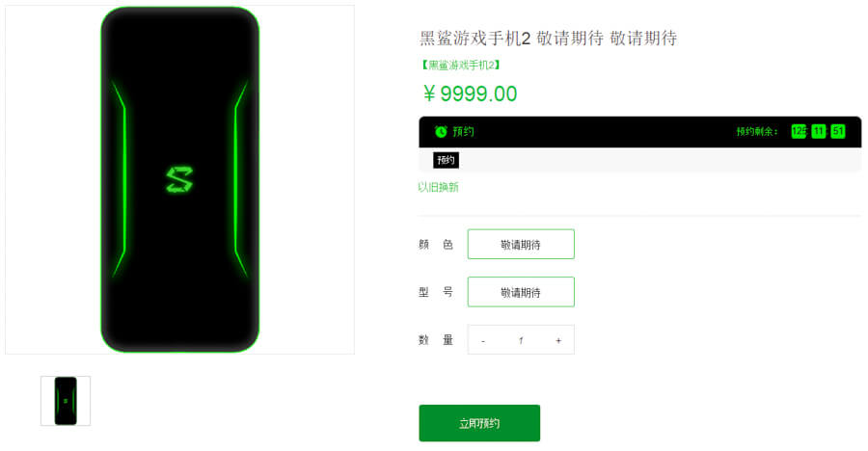The image size is (868, 451).
Task: Click the black 预约 tag below the banner
Action: click(447, 160)
